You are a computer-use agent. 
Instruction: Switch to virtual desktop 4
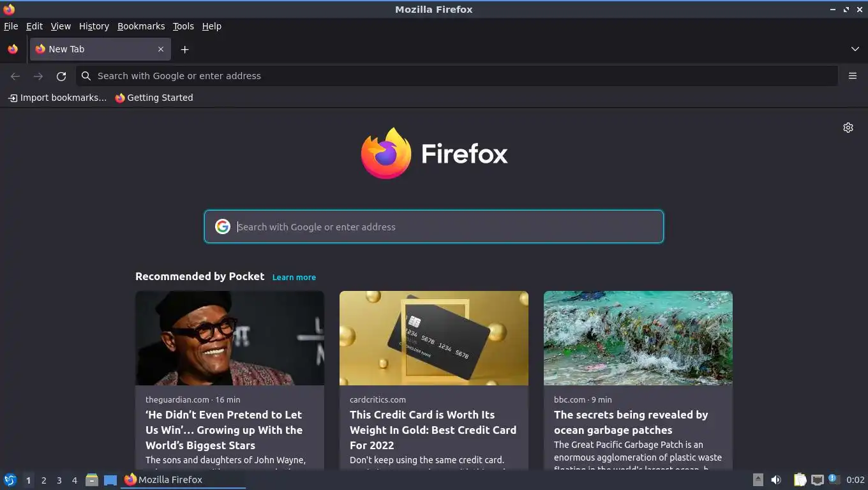pyautogui.click(x=74, y=480)
